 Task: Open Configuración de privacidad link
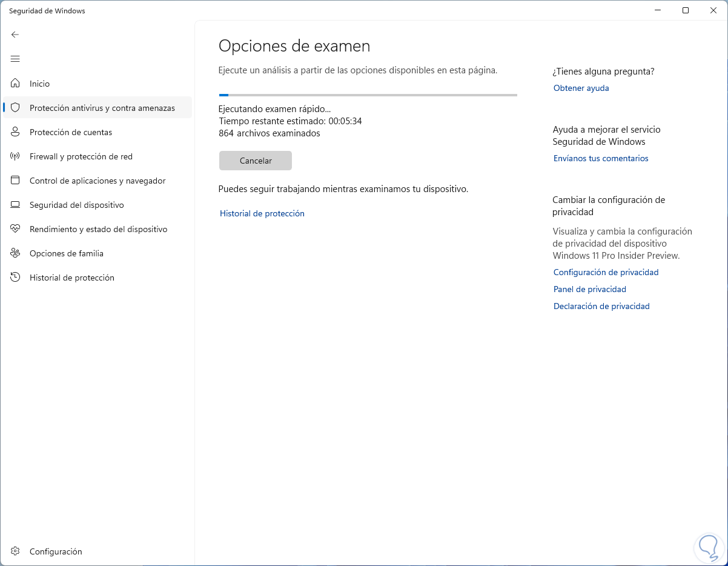click(x=606, y=272)
